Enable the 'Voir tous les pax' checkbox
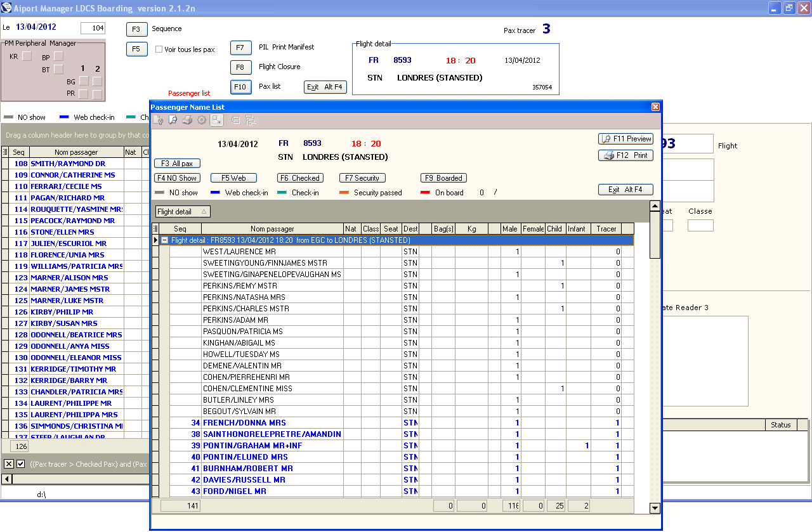812x532 pixels. click(159, 49)
